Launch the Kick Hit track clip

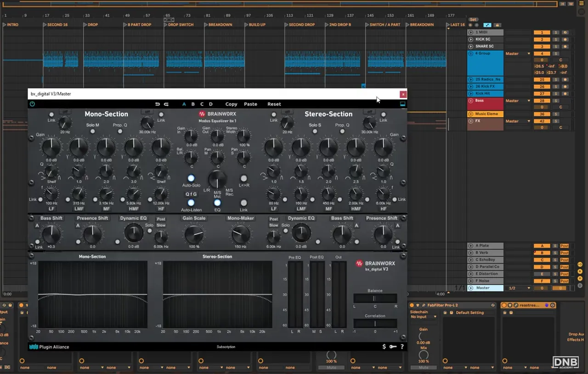(470, 93)
